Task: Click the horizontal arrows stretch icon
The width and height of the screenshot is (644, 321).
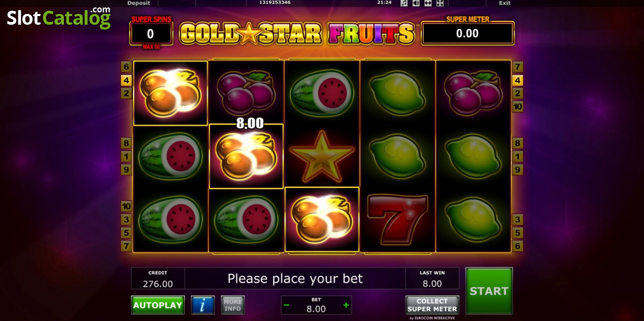Action: pyautogui.click(x=428, y=3)
